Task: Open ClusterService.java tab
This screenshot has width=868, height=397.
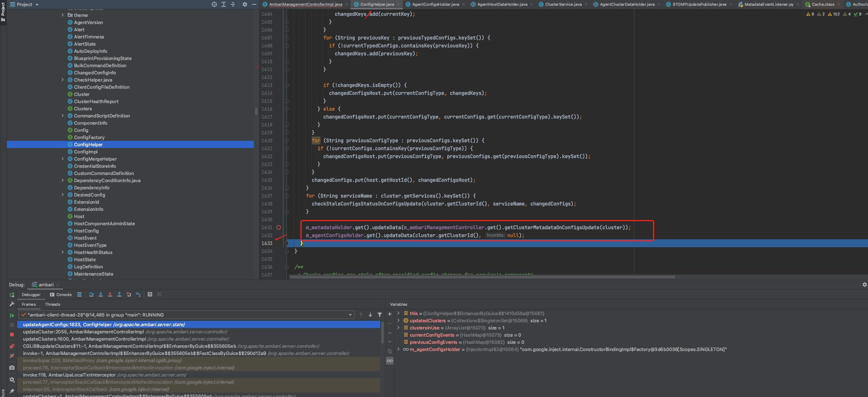Action: [563, 4]
